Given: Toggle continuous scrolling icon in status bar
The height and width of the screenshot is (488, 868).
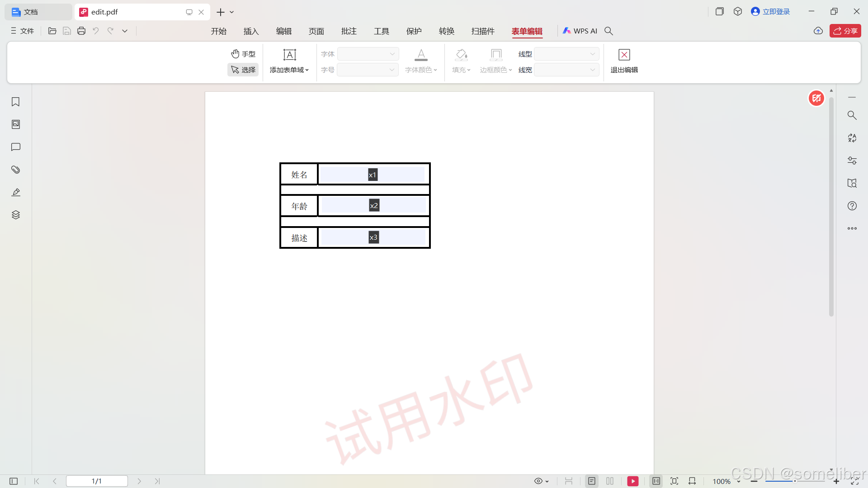Looking at the screenshot, I should 569,481.
